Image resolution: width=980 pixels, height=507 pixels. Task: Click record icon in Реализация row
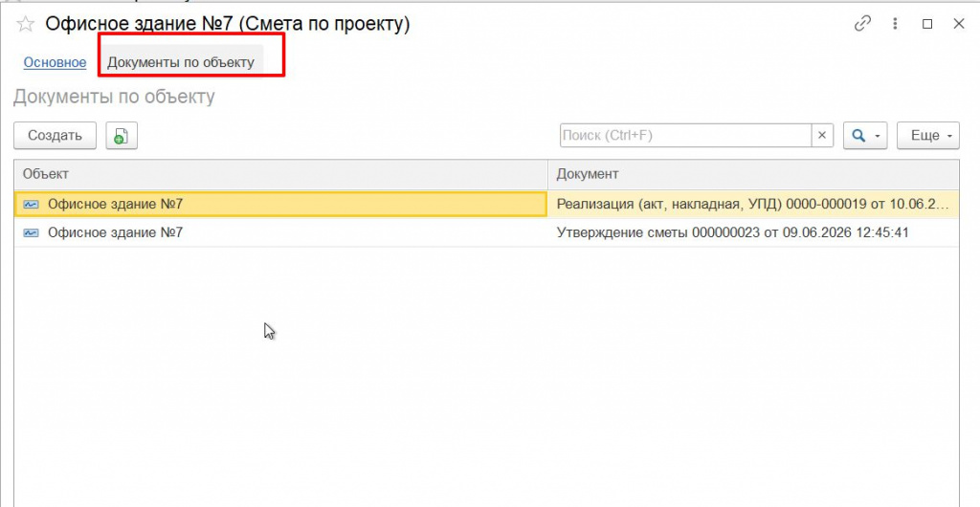[x=32, y=204]
